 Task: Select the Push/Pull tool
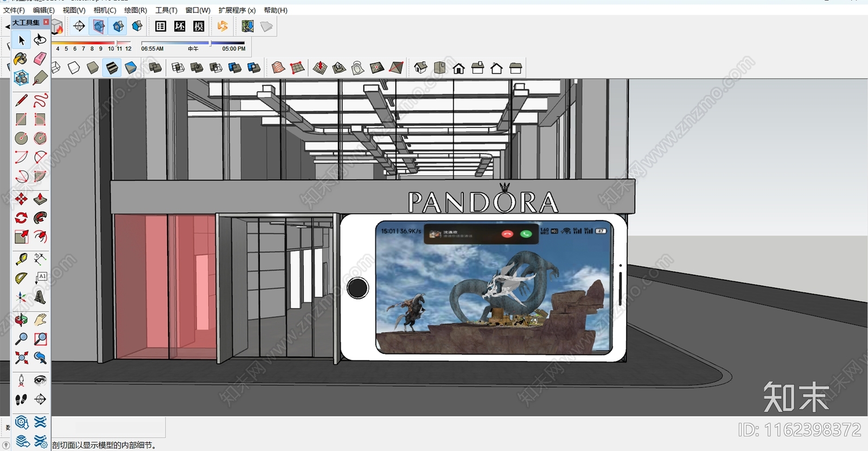point(40,199)
